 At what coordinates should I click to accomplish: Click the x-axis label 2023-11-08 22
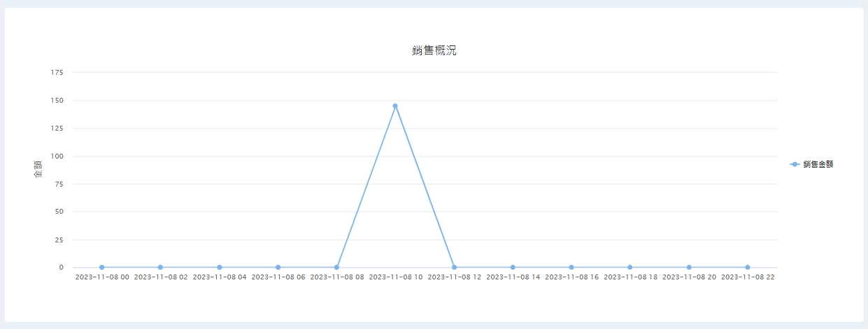tap(748, 277)
